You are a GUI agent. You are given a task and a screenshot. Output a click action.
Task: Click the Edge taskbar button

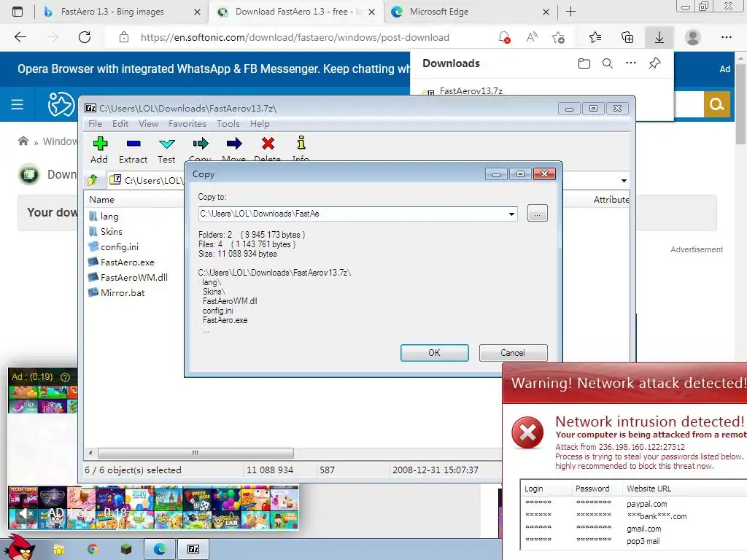[x=160, y=549]
